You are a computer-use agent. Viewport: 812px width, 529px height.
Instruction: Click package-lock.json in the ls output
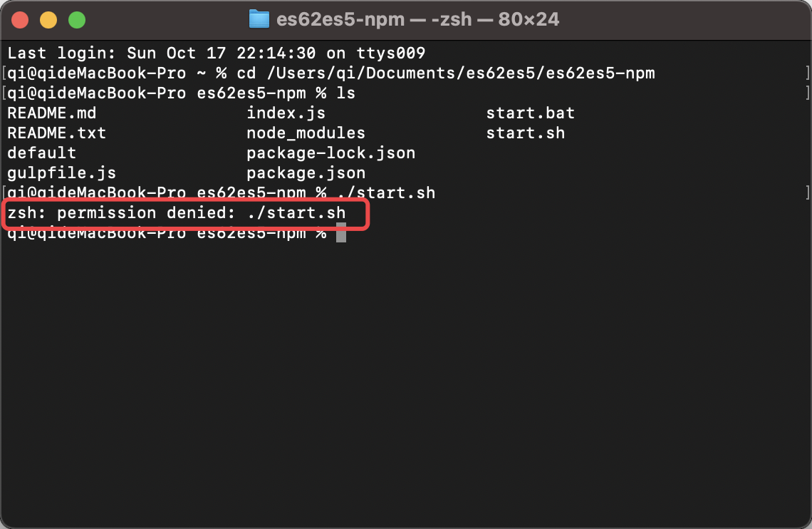(x=330, y=153)
